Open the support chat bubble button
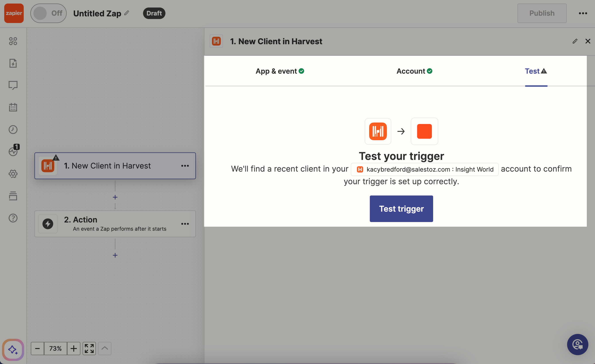The height and width of the screenshot is (364, 595). pos(578,345)
